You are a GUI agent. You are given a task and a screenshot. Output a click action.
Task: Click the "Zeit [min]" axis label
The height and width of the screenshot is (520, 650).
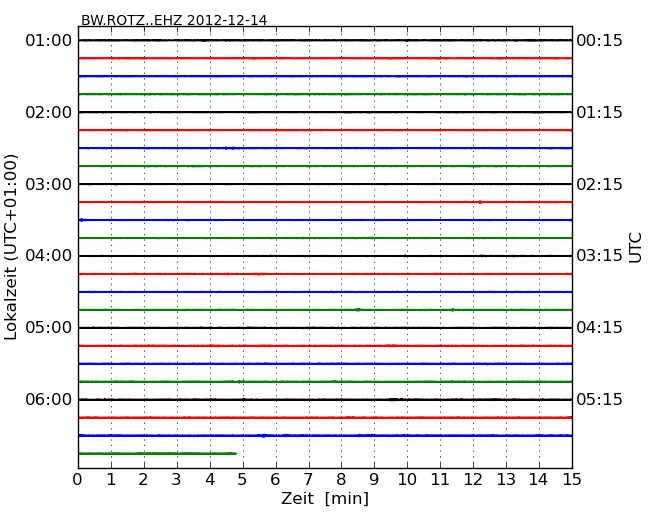pyautogui.click(x=325, y=498)
